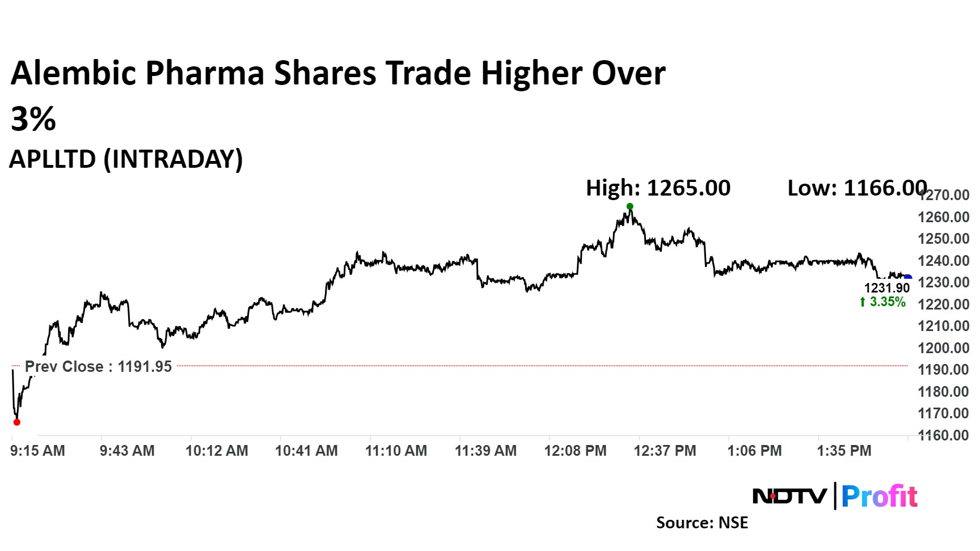Select the High: 1265.00 label
Viewport: 980px width, 551px height.
(x=658, y=188)
